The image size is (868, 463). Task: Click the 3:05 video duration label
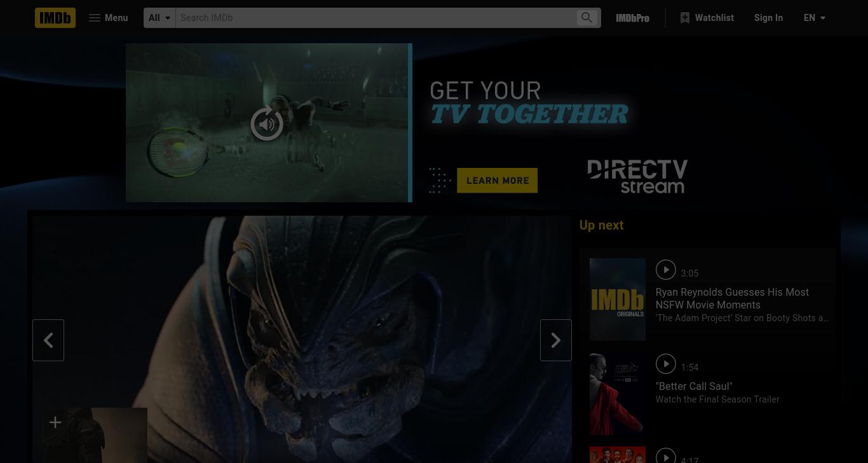pos(689,273)
